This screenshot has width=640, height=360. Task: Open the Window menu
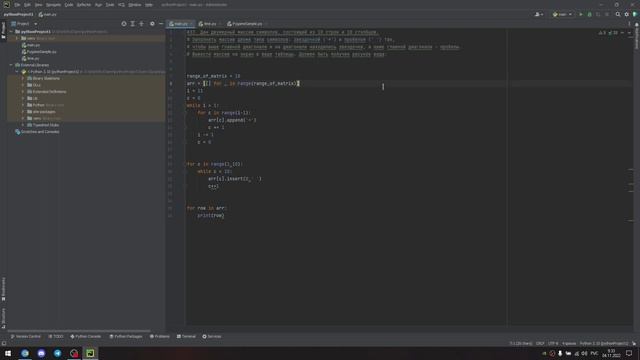tap(135, 5)
